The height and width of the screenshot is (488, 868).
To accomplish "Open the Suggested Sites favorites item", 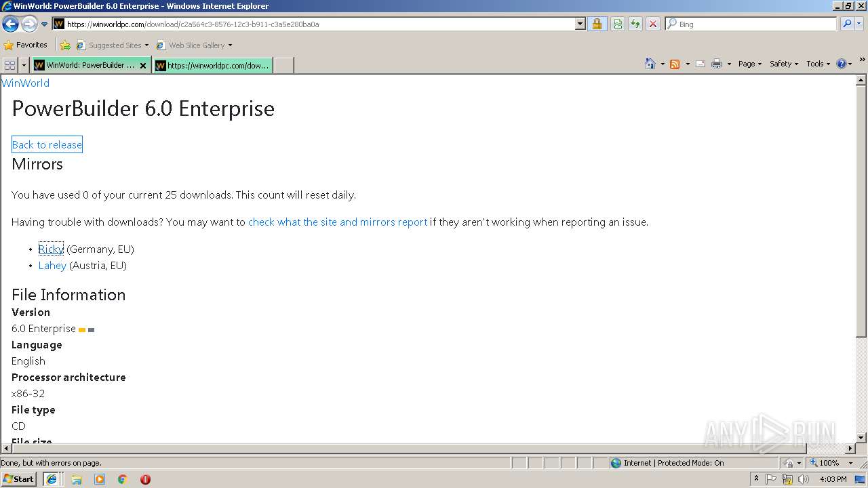I will pyautogui.click(x=112, y=45).
